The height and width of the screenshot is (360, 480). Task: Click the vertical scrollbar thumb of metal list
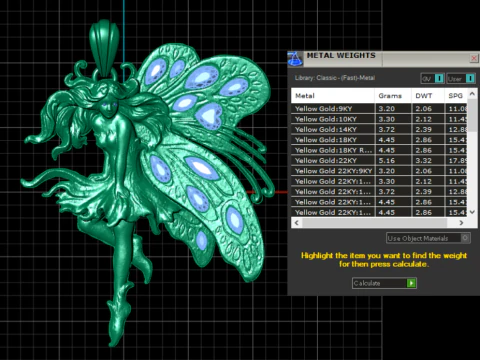coord(472,115)
